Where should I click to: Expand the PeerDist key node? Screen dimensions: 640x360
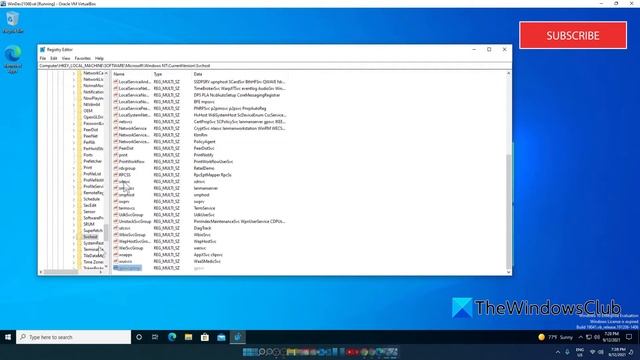tap(74, 130)
